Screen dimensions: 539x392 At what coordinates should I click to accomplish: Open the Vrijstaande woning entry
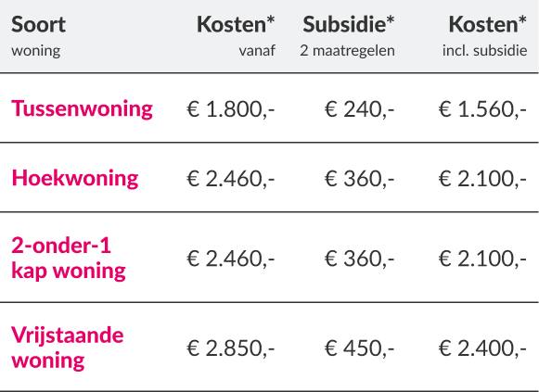pyautogui.click(x=67, y=348)
